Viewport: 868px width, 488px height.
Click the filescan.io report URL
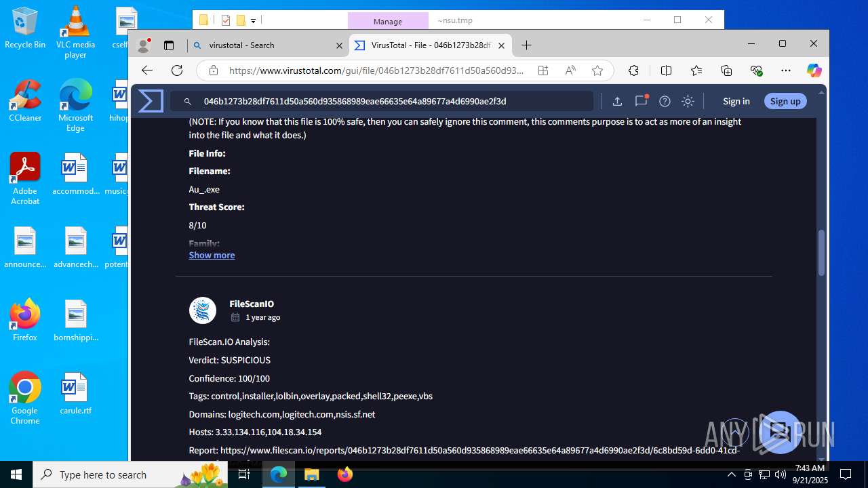[x=480, y=450]
